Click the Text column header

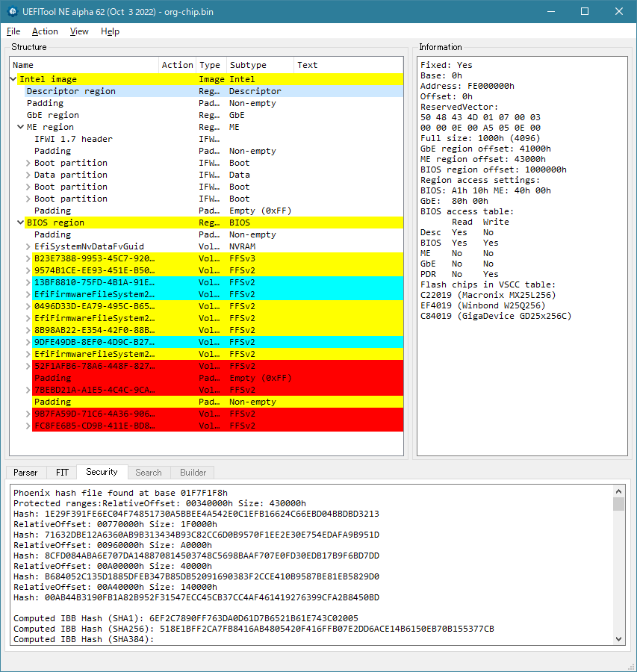tap(349, 65)
